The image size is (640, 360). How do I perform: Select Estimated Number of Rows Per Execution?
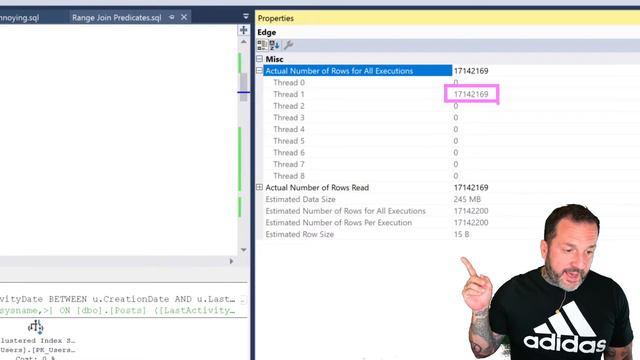click(x=339, y=223)
